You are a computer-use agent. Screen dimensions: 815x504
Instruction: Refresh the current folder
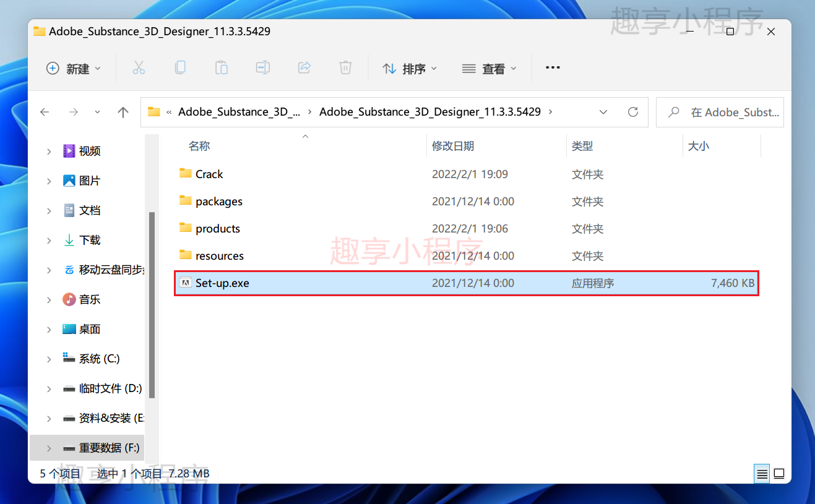tap(632, 112)
